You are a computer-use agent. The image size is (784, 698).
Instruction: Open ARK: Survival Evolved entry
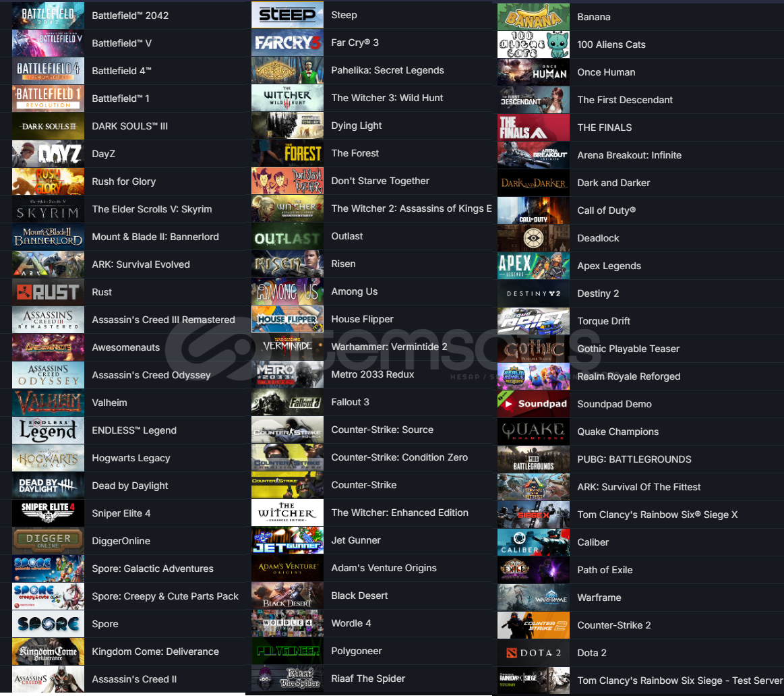141,264
